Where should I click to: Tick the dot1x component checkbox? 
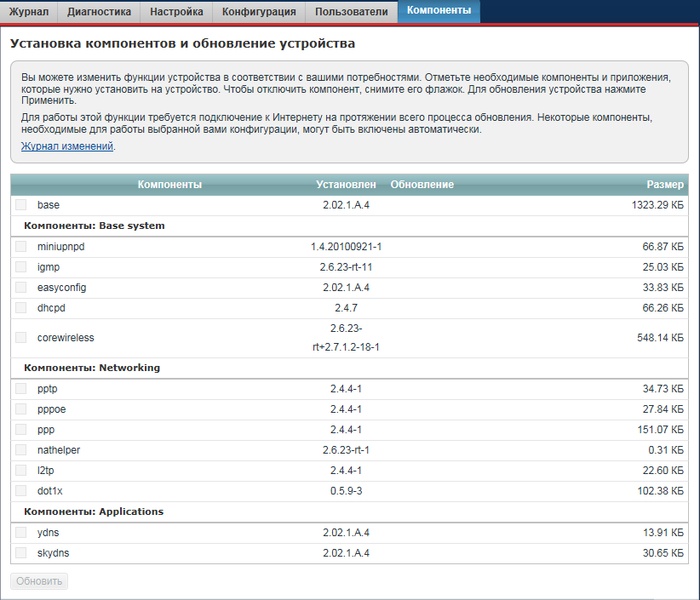[x=20, y=491]
